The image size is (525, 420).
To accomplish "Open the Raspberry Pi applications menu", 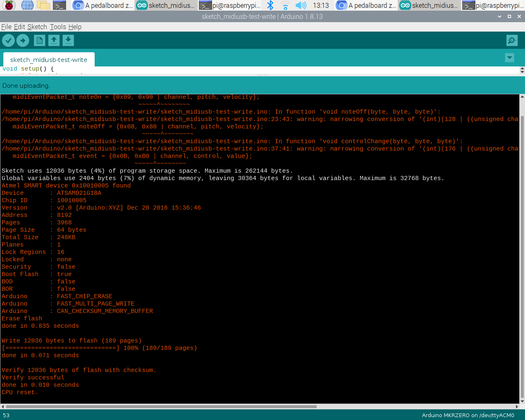I will [9, 5].
